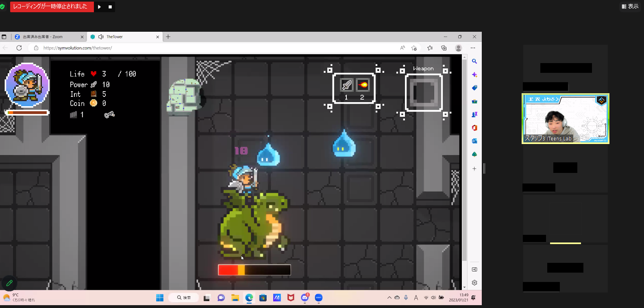Open the tab actions menu icon
Viewport: 644px width, 308px height.
pyautogui.click(x=4, y=37)
